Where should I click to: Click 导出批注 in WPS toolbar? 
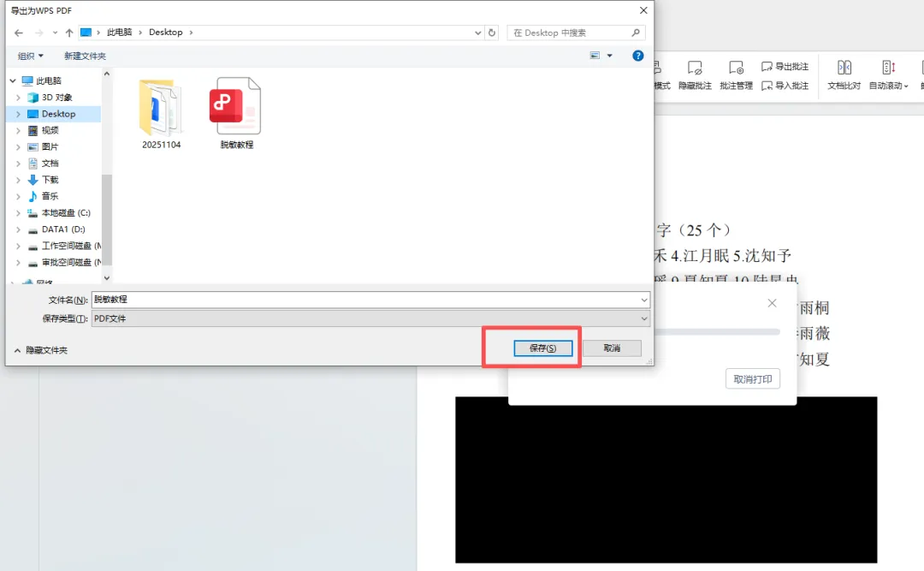pos(785,67)
